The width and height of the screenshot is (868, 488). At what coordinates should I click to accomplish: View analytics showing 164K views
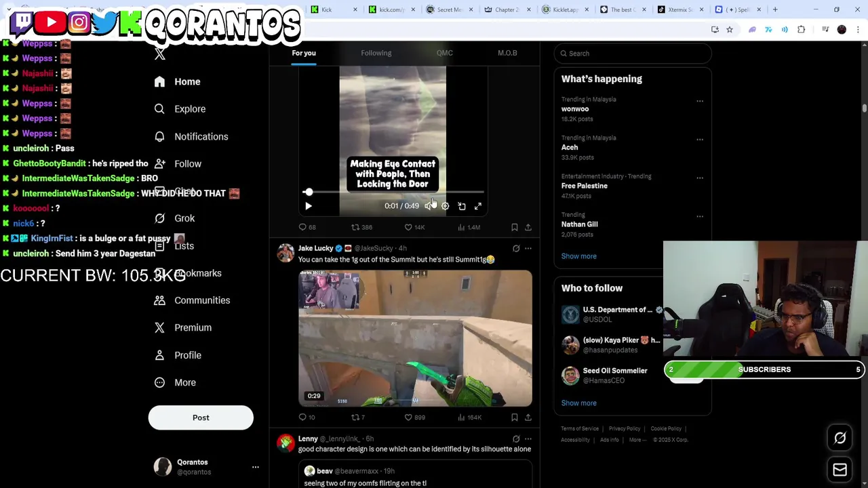pyautogui.click(x=469, y=417)
